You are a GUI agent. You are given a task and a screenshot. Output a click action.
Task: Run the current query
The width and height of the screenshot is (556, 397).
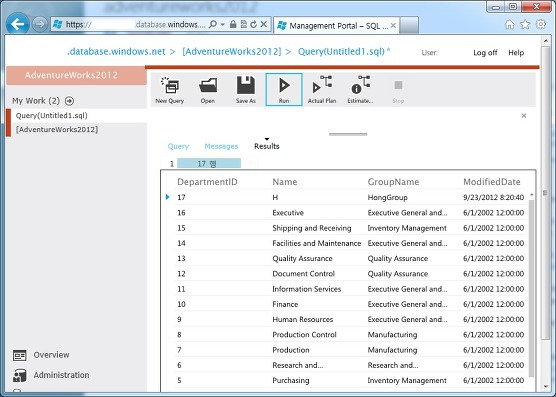coord(284,89)
